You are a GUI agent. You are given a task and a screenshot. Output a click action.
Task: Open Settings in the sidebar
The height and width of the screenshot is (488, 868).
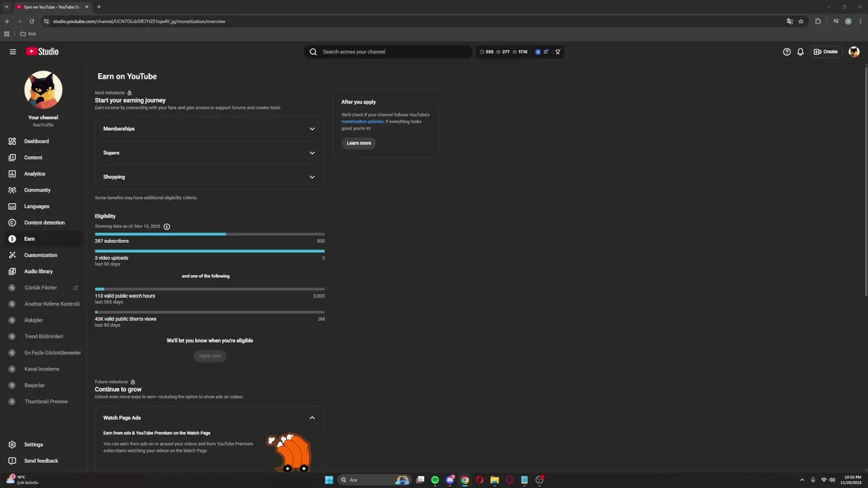click(43, 445)
